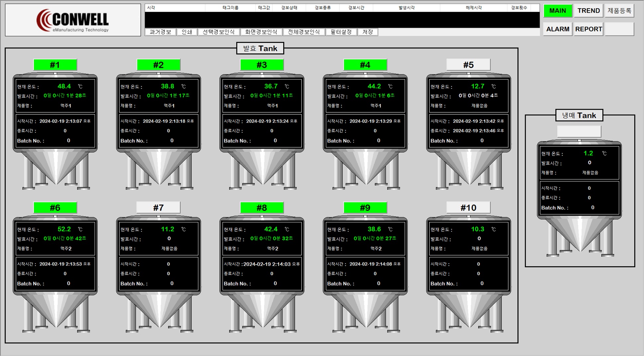Image resolution: width=644 pixels, height=356 pixels.
Task: Click the blank label above 냉매 Tank
Action: [579, 131]
